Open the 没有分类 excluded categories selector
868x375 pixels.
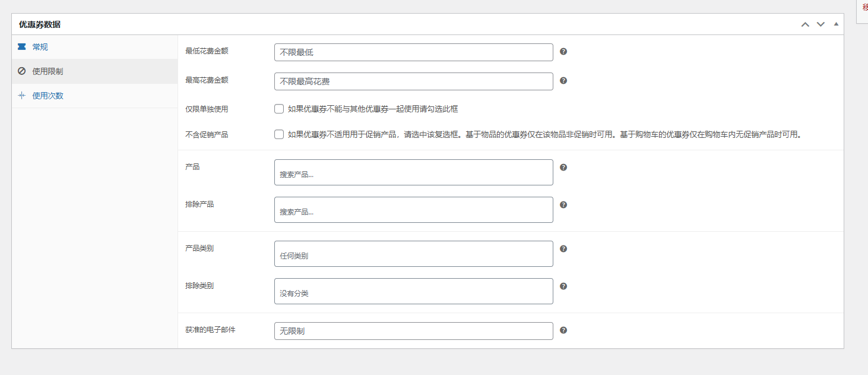pos(413,291)
